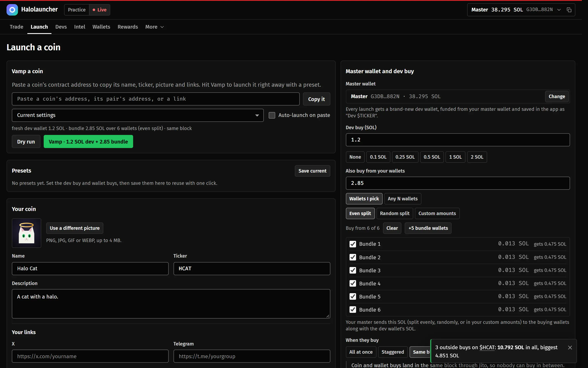Select All at once timing

361,352
